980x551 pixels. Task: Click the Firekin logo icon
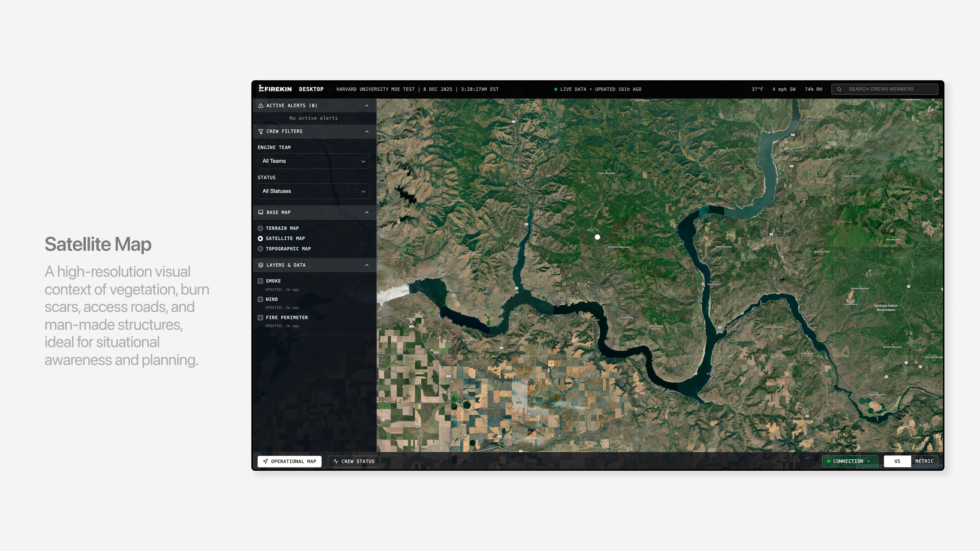click(261, 89)
